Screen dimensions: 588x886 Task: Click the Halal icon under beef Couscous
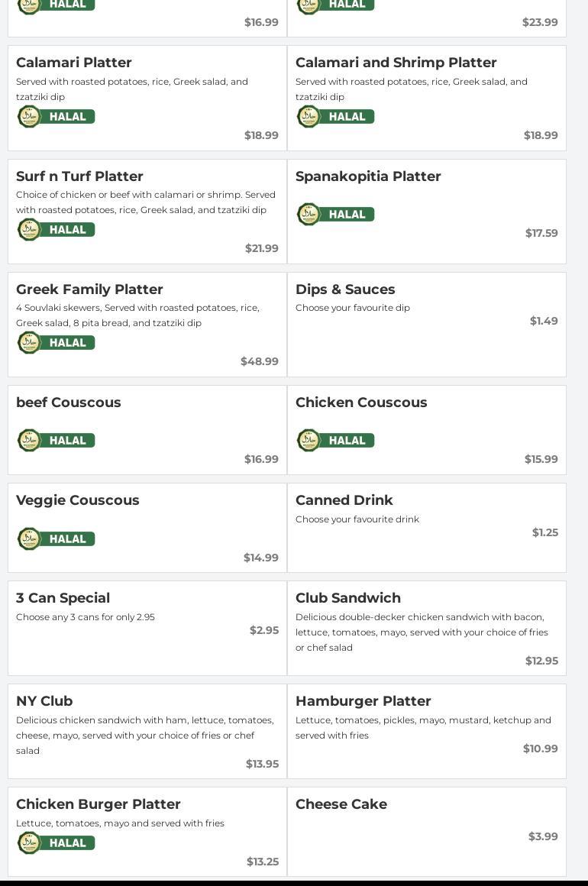[57, 441]
